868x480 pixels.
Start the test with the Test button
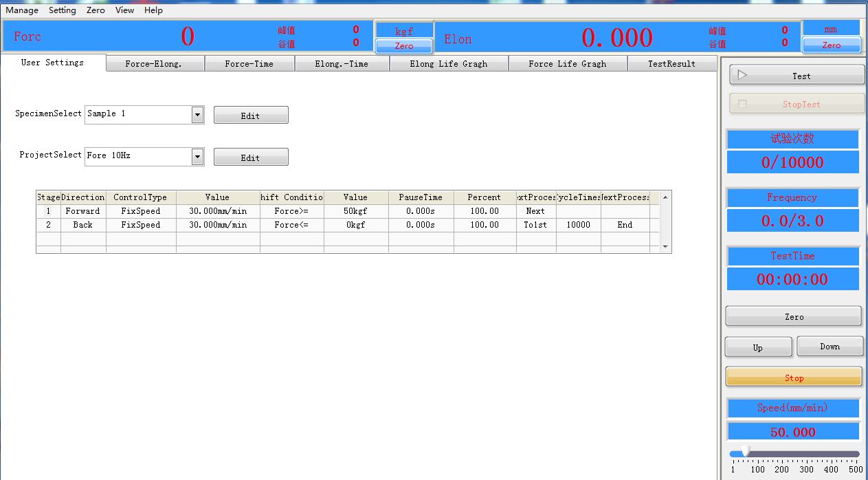point(797,76)
